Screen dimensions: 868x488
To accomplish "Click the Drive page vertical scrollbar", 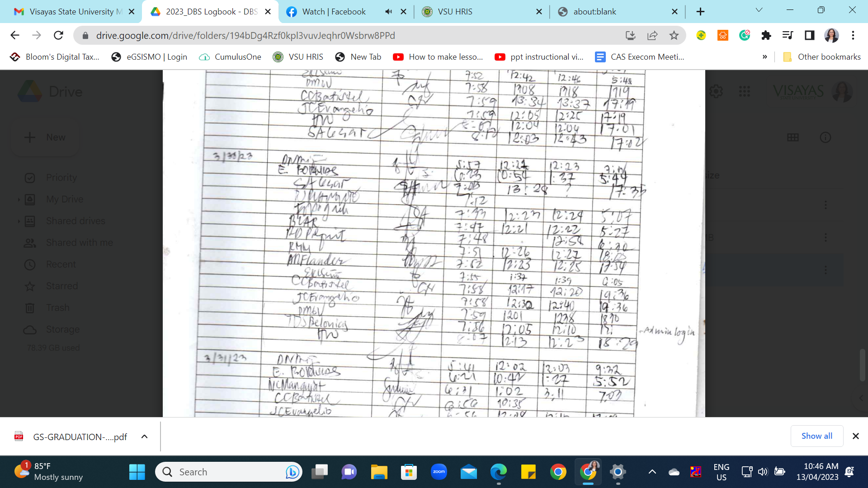I will pyautogui.click(x=863, y=364).
